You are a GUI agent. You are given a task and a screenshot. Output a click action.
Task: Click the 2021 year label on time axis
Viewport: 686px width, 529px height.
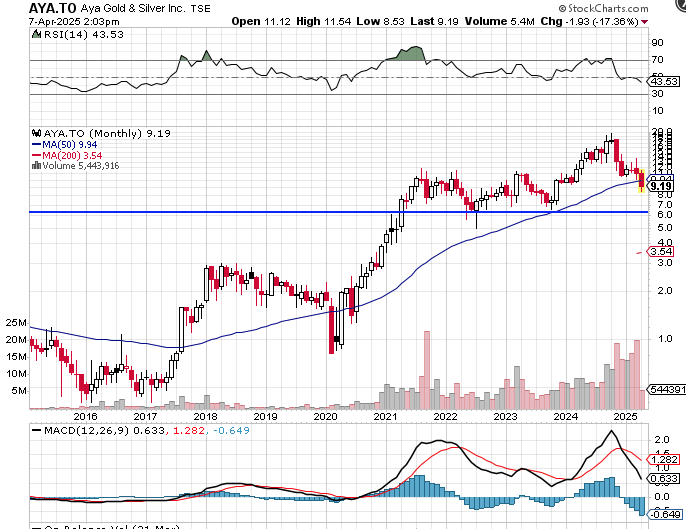point(385,417)
